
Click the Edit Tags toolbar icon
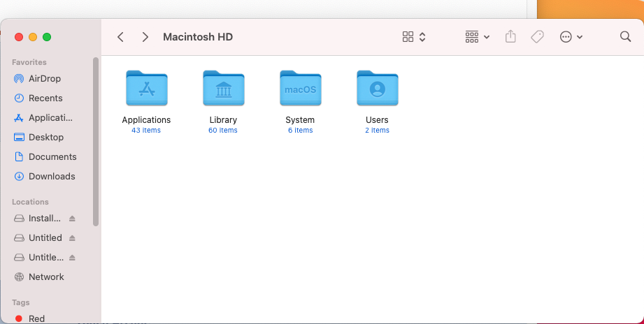point(537,37)
